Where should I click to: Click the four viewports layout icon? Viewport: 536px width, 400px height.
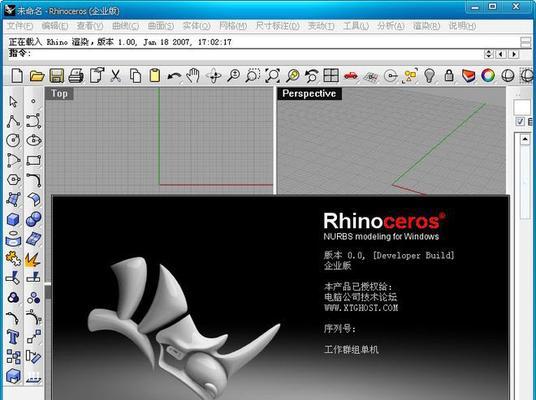point(331,76)
